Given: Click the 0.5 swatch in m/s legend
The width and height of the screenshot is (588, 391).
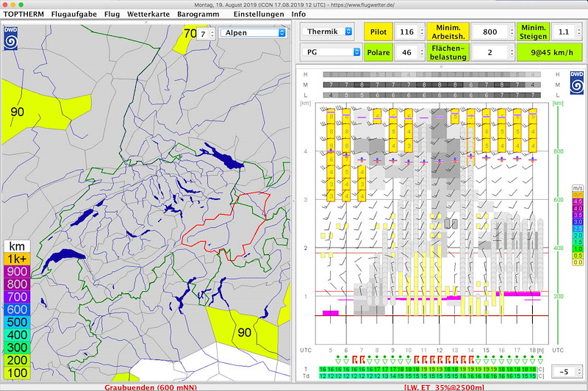Looking at the screenshot, I should [x=578, y=256].
